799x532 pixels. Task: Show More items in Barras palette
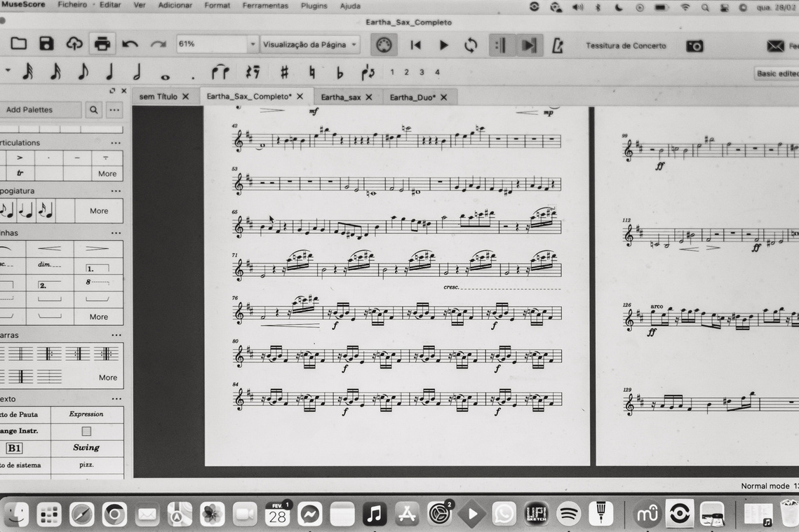(x=107, y=377)
